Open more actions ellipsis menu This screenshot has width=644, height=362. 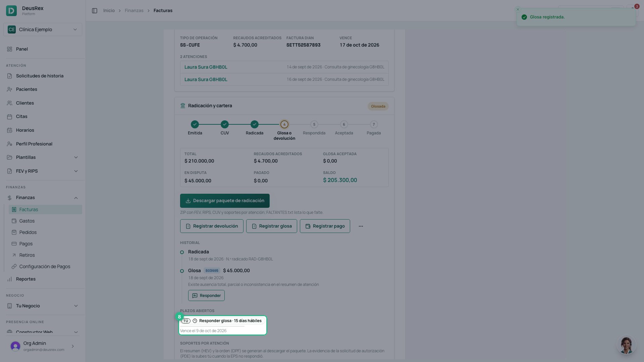pyautogui.click(x=361, y=226)
